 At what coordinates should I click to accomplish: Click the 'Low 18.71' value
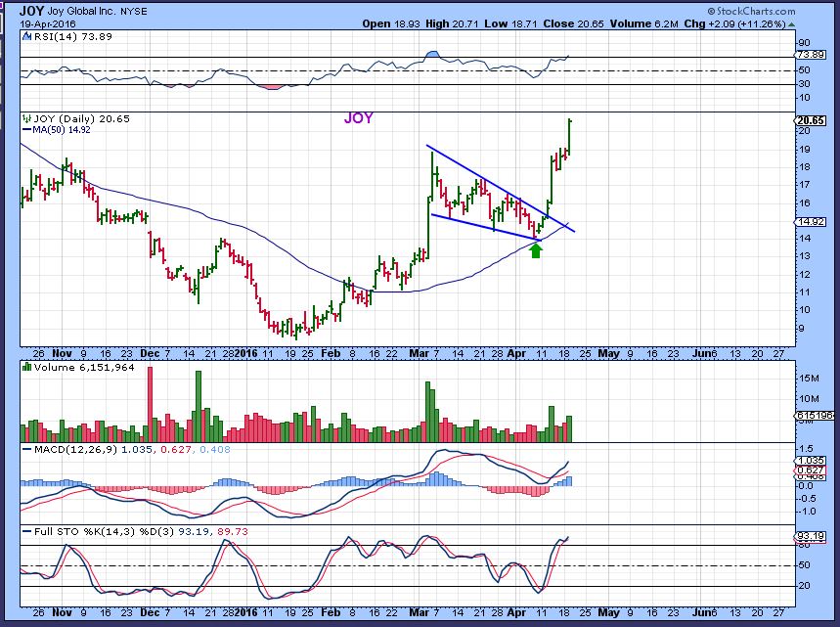click(510, 23)
